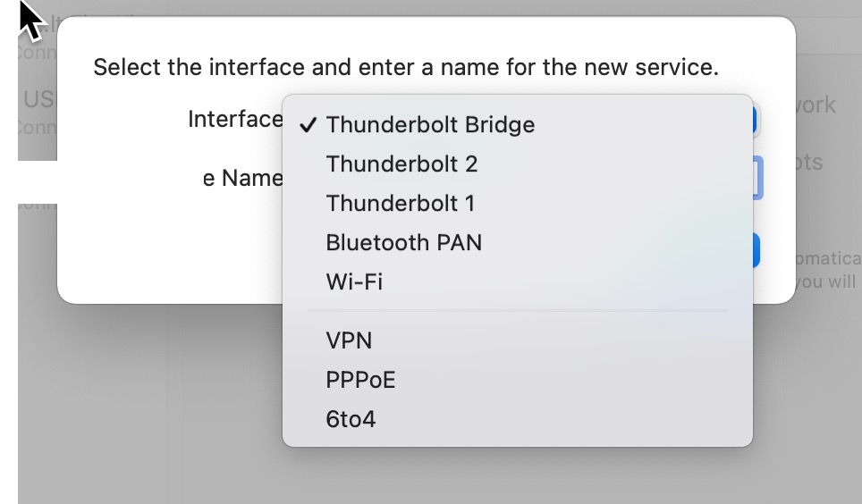Select 6to4 interface option
The image size is (862, 504).
pyautogui.click(x=351, y=419)
